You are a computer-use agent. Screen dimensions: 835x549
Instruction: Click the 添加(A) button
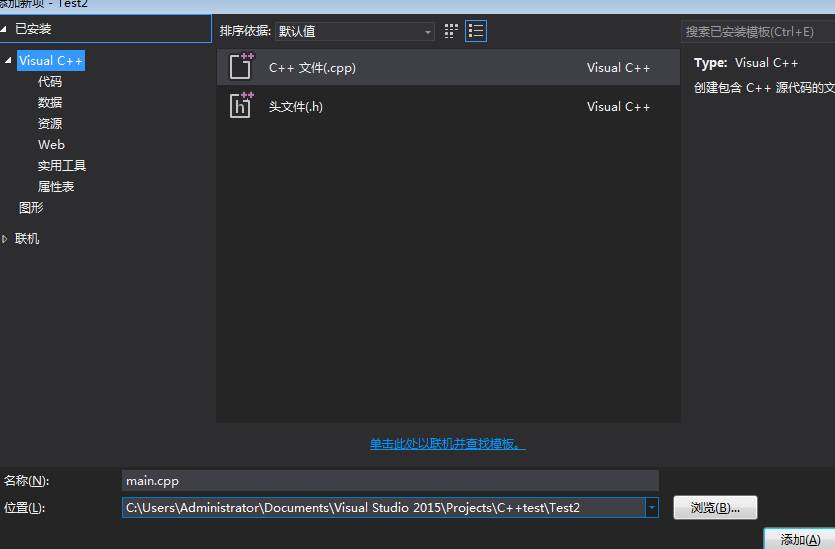coord(800,539)
